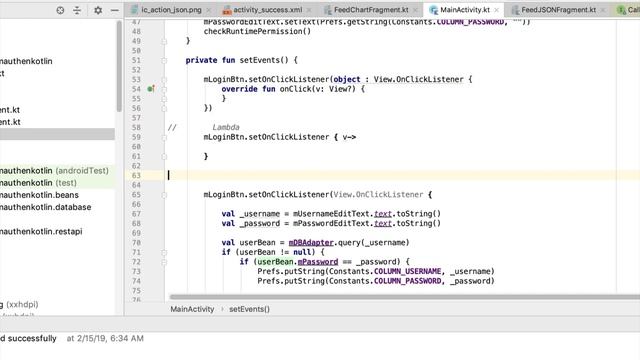
Task: Toggle the fold marker at line 59
Action: (164, 137)
